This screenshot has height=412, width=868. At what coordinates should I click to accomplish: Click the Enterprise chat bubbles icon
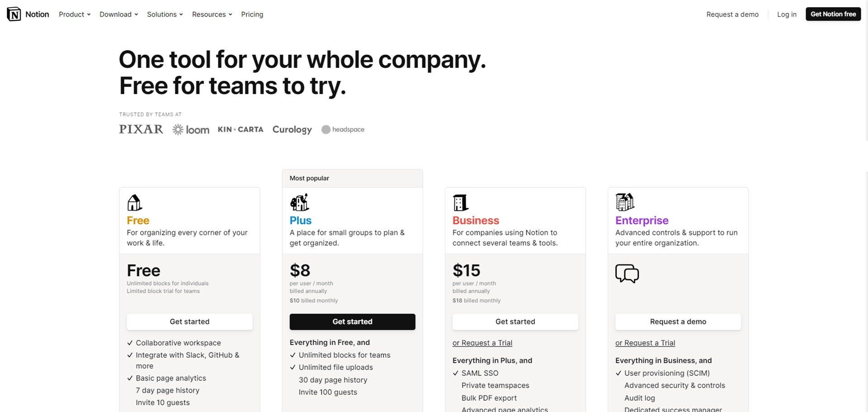coord(627,273)
